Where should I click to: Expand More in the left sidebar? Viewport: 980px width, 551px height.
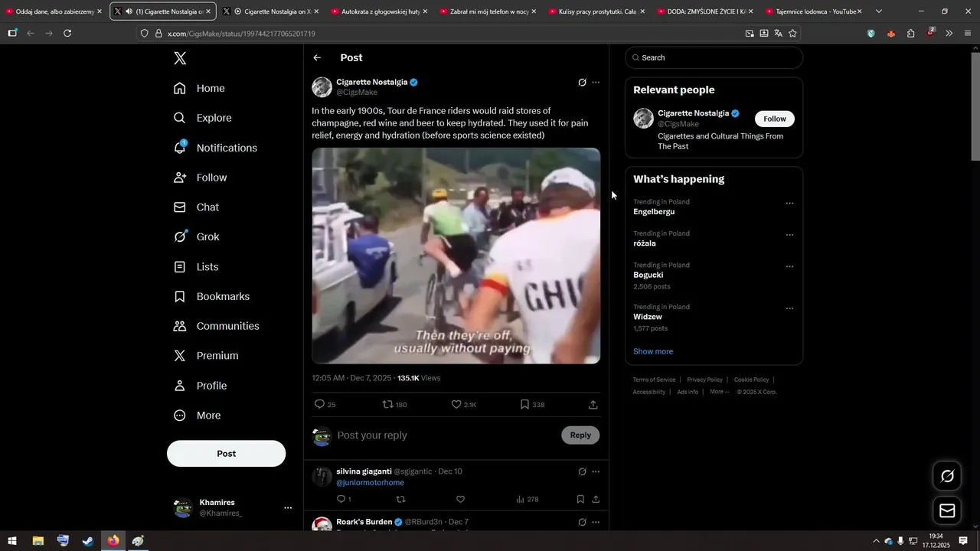[198, 416]
